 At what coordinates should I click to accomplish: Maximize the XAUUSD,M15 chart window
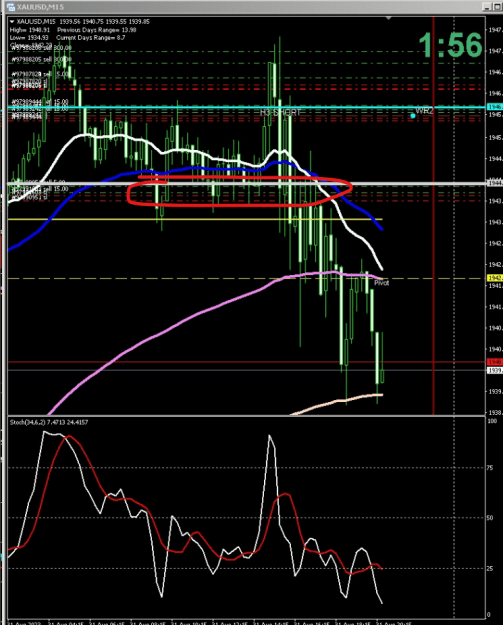498,7
